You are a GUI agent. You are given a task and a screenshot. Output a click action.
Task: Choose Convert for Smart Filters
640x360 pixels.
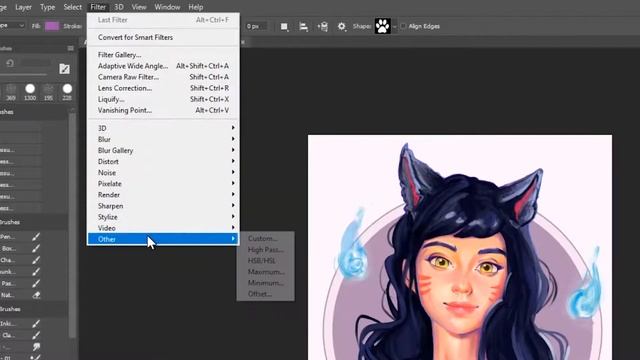pyautogui.click(x=163, y=37)
